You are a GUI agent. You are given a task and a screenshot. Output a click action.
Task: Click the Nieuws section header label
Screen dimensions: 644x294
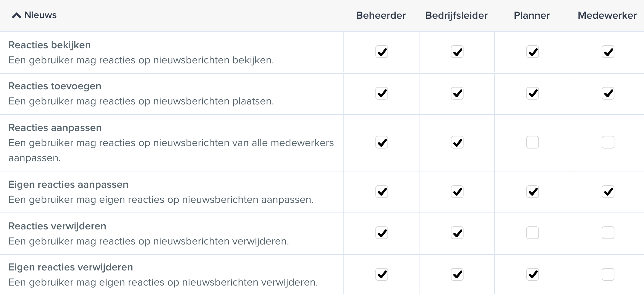40,15
